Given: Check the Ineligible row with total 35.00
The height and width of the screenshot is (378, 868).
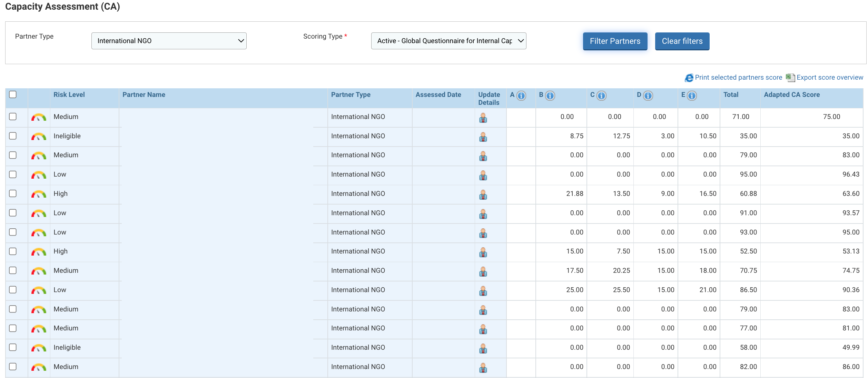Looking at the screenshot, I should tap(13, 136).
